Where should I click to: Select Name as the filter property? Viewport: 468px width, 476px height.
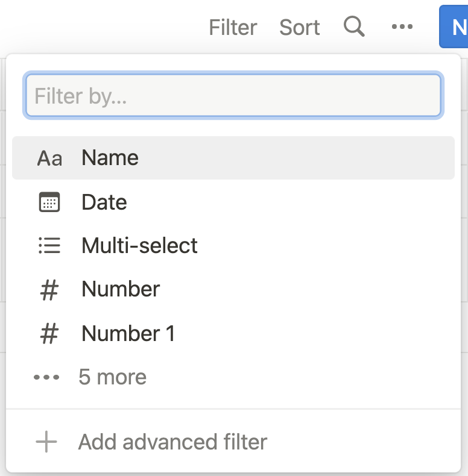[110, 158]
